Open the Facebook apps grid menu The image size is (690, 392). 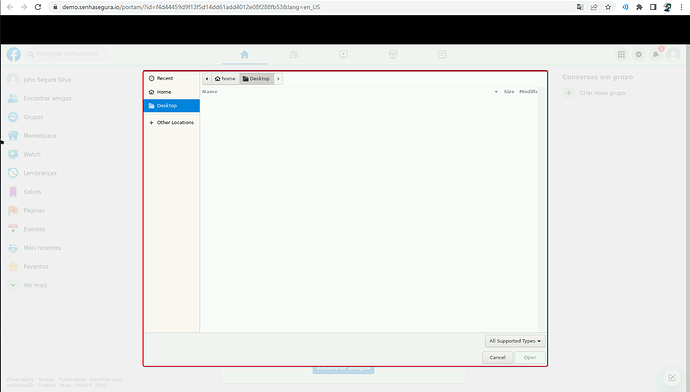point(621,55)
